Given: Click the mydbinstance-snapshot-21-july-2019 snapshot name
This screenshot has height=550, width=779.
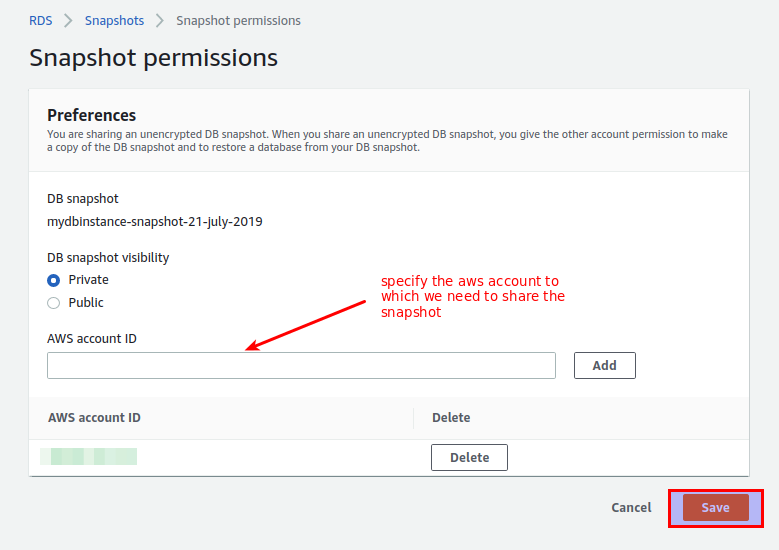Looking at the screenshot, I should pos(155,222).
